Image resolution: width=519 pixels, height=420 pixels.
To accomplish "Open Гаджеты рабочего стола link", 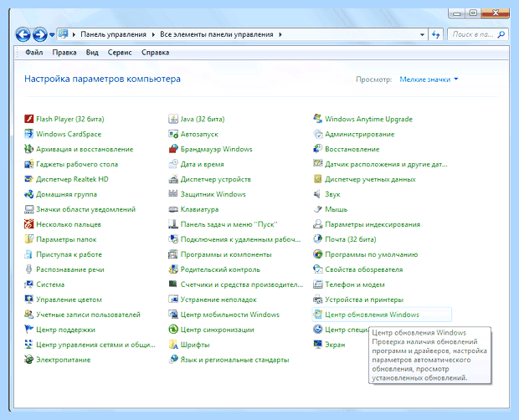I will [x=77, y=164].
